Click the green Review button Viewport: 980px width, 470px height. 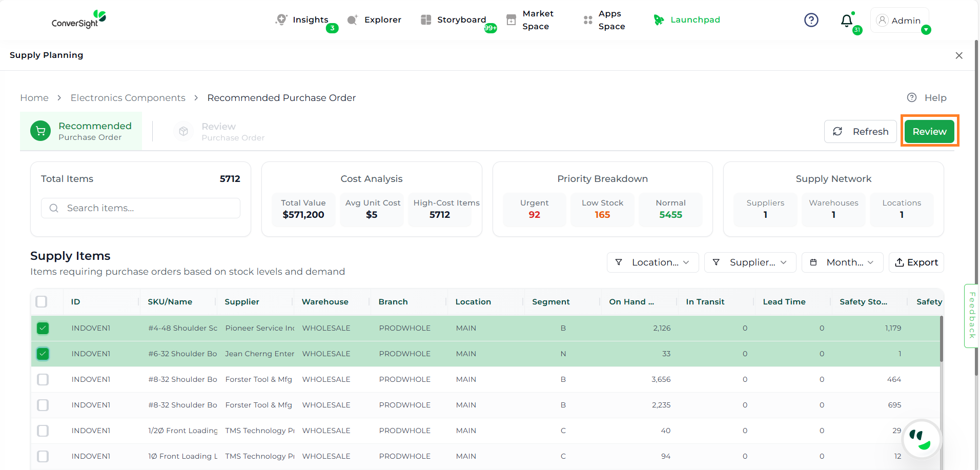coord(929,132)
